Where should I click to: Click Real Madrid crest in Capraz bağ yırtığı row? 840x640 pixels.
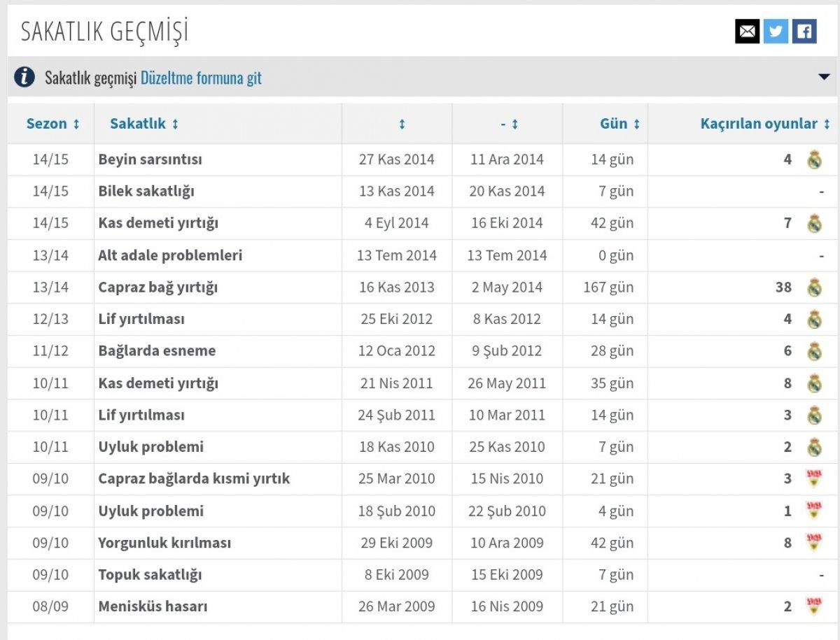click(814, 287)
